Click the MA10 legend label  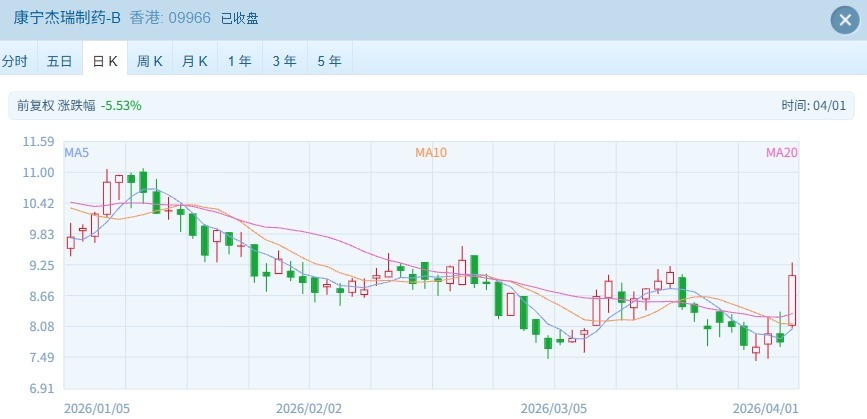[x=431, y=153]
